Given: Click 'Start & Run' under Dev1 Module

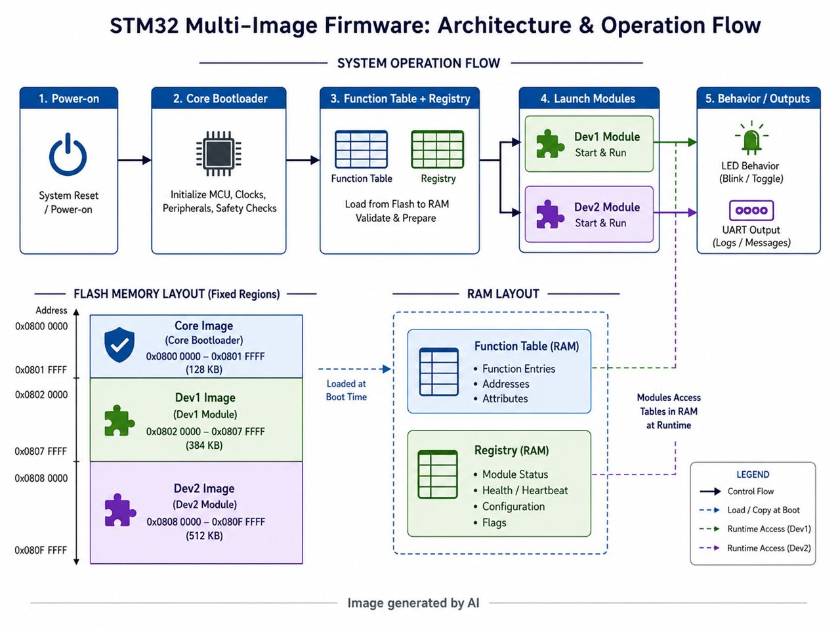Looking at the screenshot, I should (600, 153).
